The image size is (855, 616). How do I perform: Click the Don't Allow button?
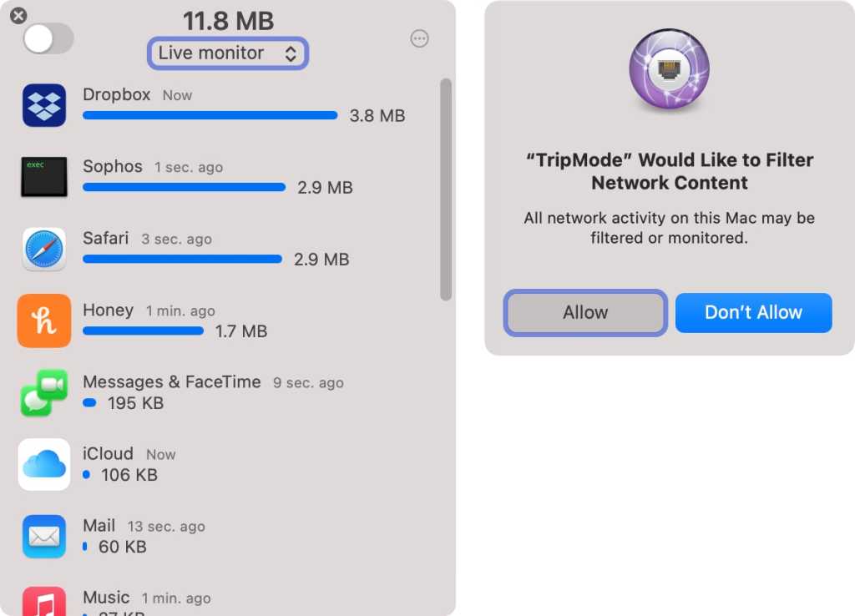[754, 313]
